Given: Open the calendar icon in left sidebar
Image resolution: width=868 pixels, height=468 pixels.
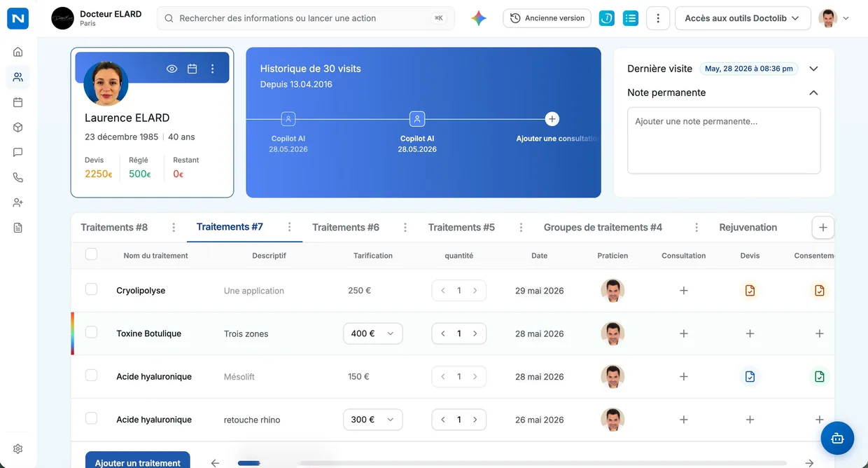Looking at the screenshot, I should 18,102.
